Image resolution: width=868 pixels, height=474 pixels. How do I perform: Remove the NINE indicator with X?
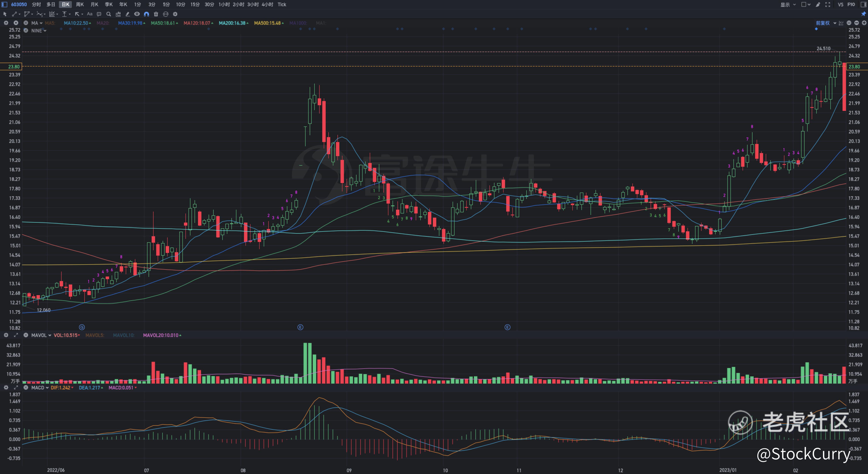(x=26, y=30)
